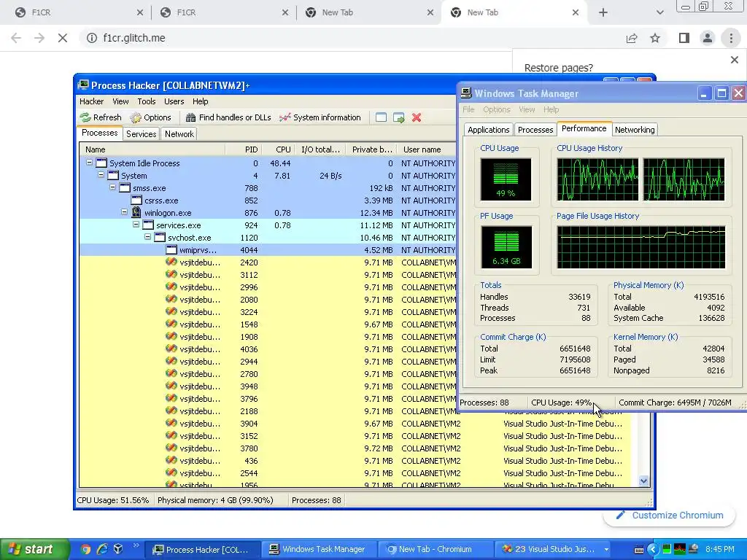Collapse the System Idle Process tree node
Screen dimensions: 747x560
pyautogui.click(x=89, y=163)
